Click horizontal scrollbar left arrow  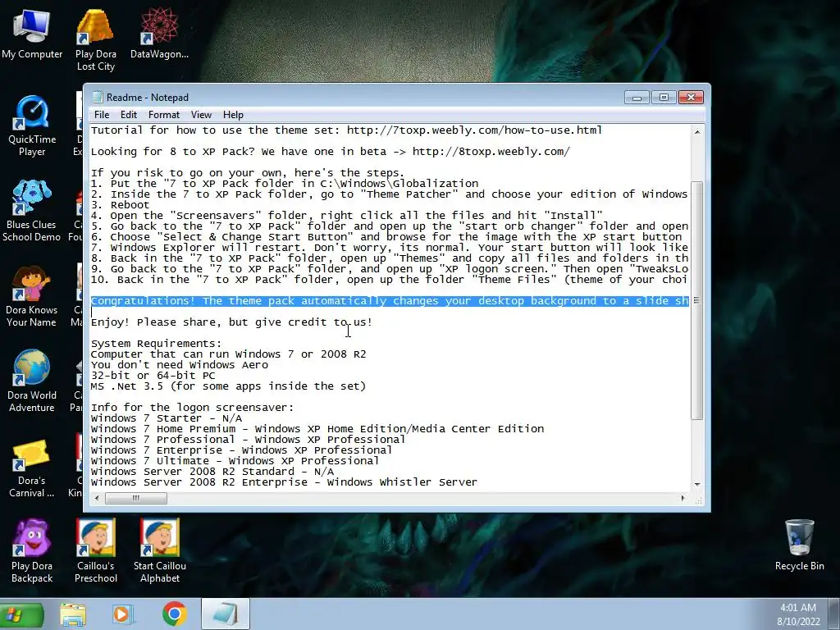coord(97,498)
